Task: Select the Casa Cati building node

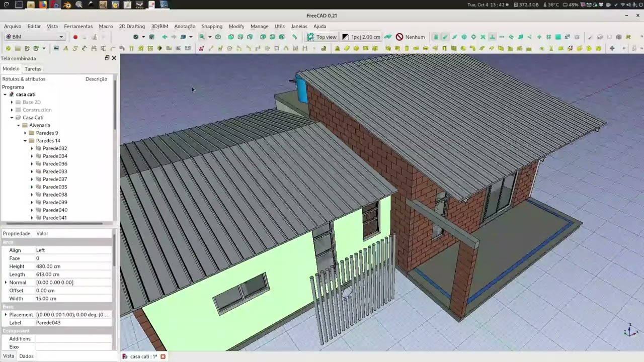Action: pos(33,118)
